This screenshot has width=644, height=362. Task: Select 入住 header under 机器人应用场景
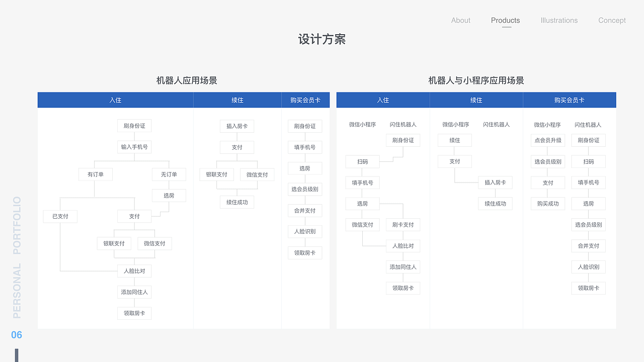[115, 100]
